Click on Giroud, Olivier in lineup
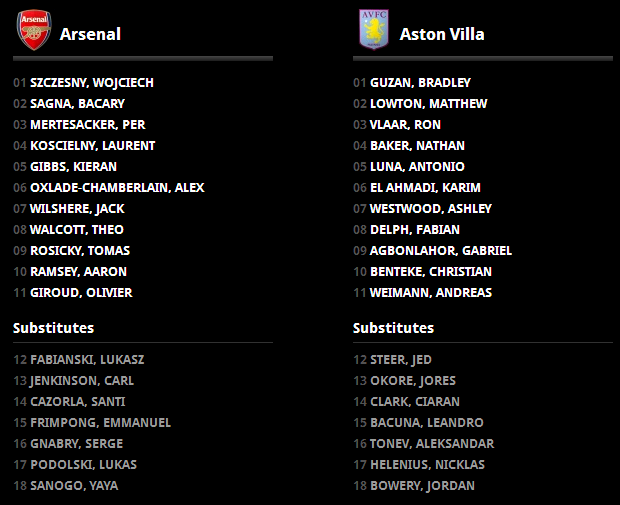This screenshot has height=505, width=620. (81, 293)
